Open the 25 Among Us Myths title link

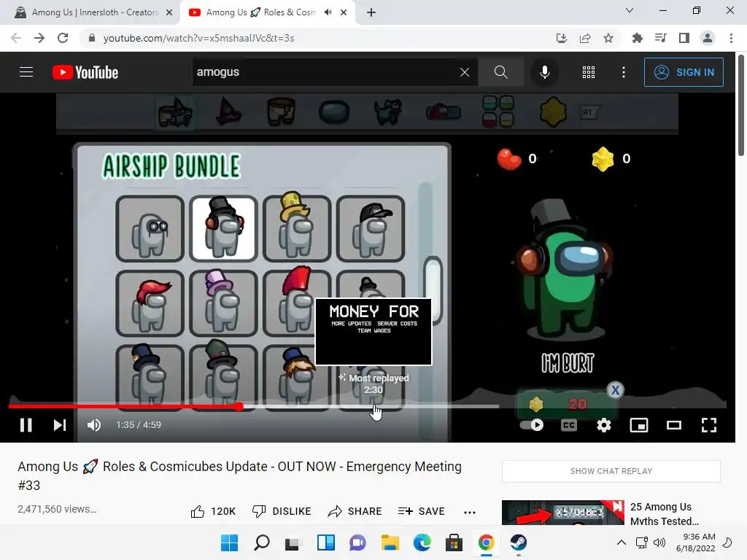click(x=665, y=514)
